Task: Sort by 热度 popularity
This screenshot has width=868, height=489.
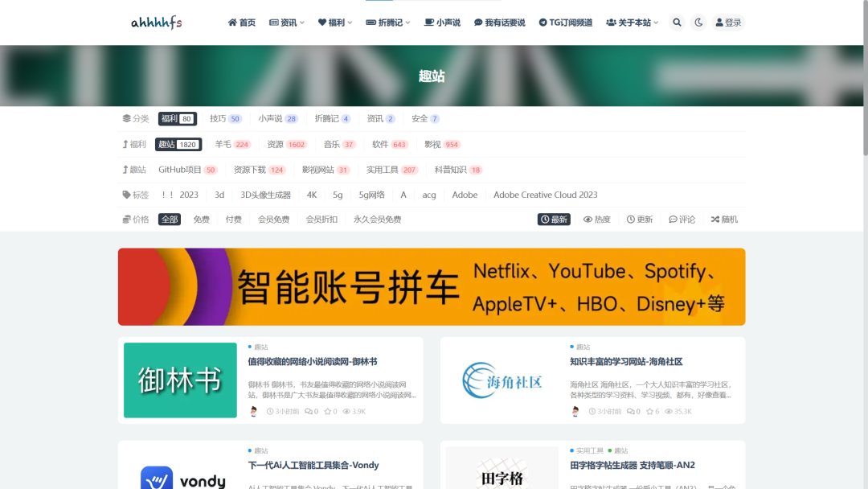Action: (x=596, y=220)
